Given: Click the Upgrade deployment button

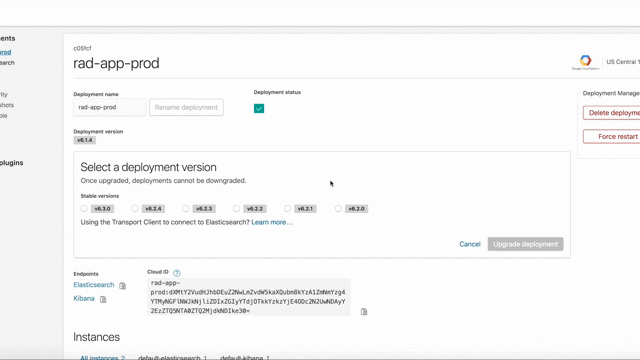Looking at the screenshot, I should point(525,244).
